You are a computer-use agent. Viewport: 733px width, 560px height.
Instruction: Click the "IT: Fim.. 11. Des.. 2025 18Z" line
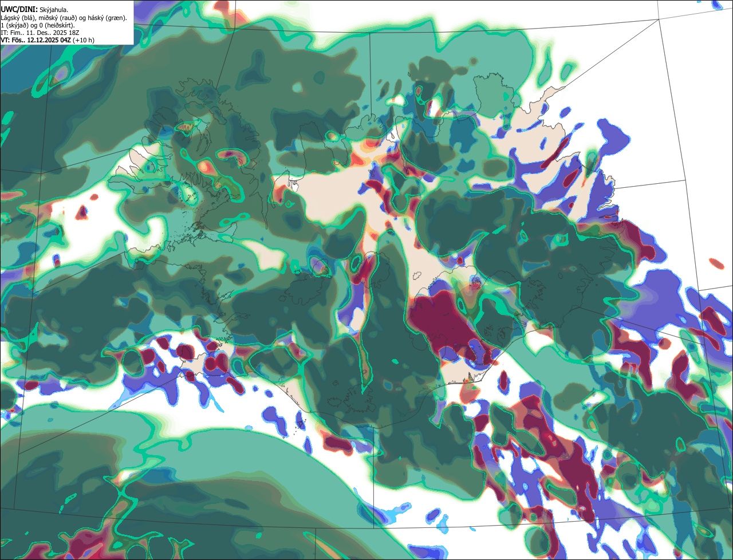tap(40, 33)
